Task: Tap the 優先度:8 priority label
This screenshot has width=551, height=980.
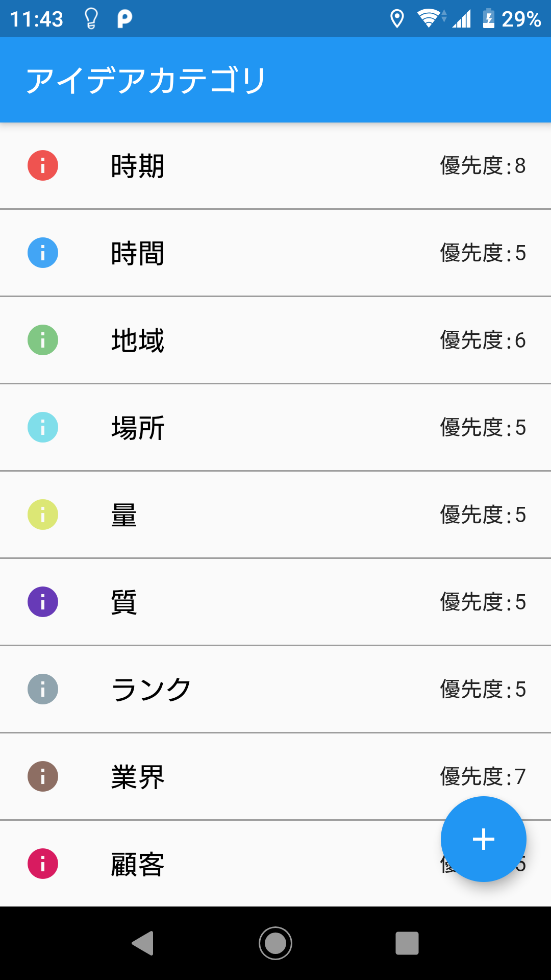Action: tap(483, 166)
